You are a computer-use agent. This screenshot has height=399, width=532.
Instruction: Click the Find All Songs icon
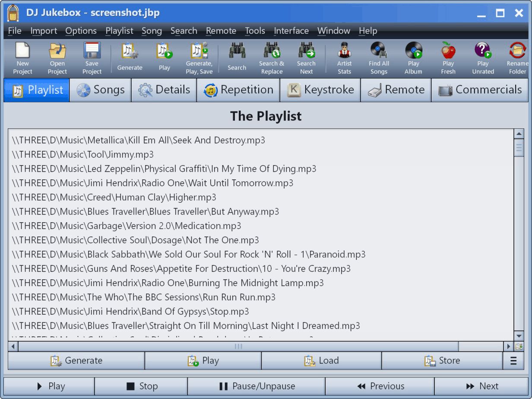(379, 59)
